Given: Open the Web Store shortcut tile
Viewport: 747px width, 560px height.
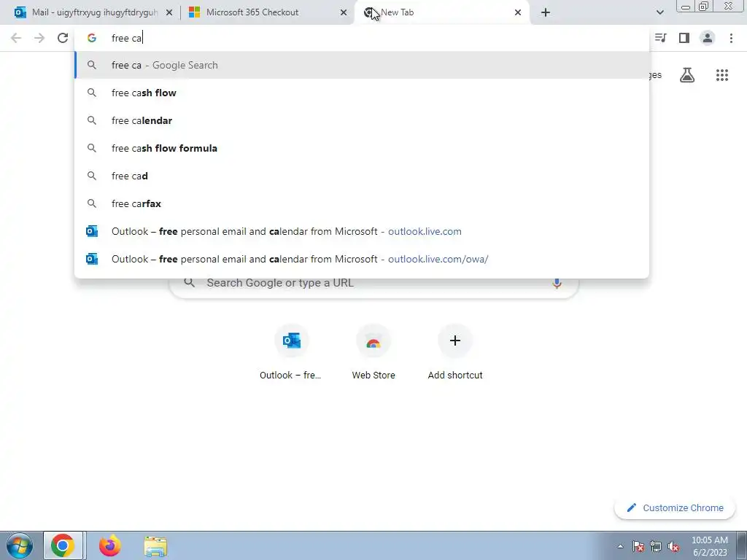Looking at the screenshot, I should coord(373,351).
